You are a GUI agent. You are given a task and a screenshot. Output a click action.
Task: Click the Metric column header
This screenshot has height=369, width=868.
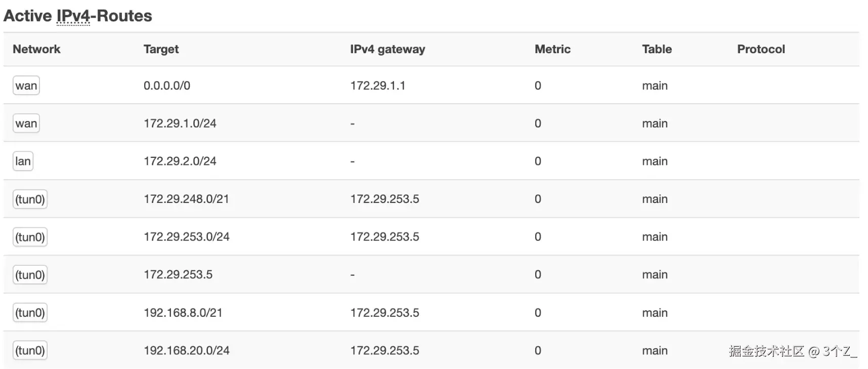click(x=552, y=49)
